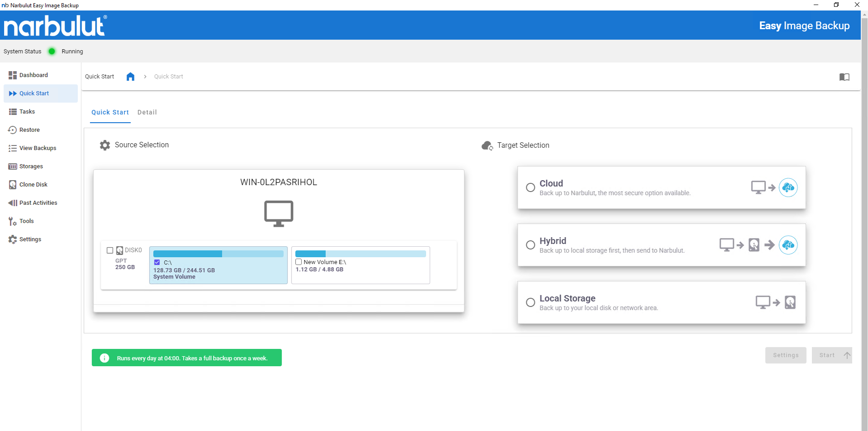868x431 pixels.
Task: Select the Local Storage radio button
Action: [530, 302]
